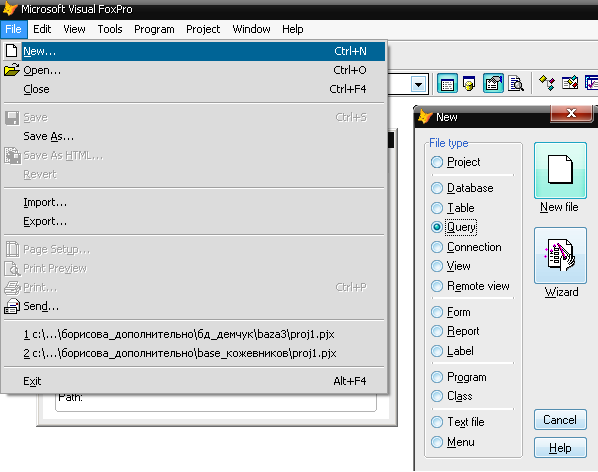This screenshot has height=472, width=598.
Task: Open the Data Session window icon
Action: [x=469, y=83]
